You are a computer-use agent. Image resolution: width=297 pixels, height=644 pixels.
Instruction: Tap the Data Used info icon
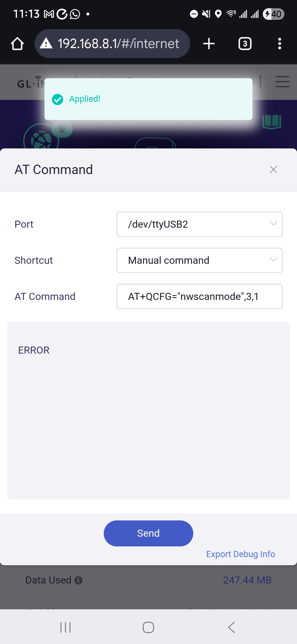pos(78,580)
